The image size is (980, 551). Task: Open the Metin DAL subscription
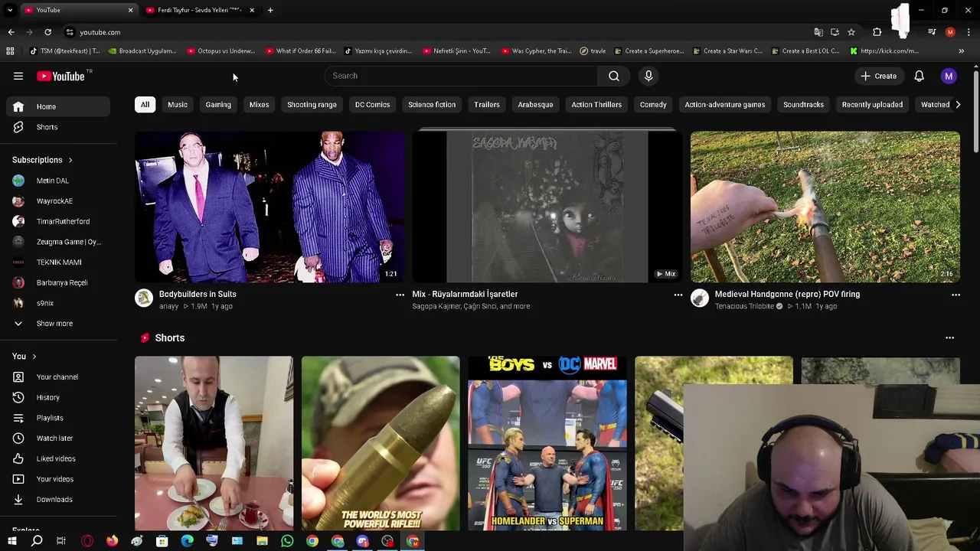click(58, 181)
